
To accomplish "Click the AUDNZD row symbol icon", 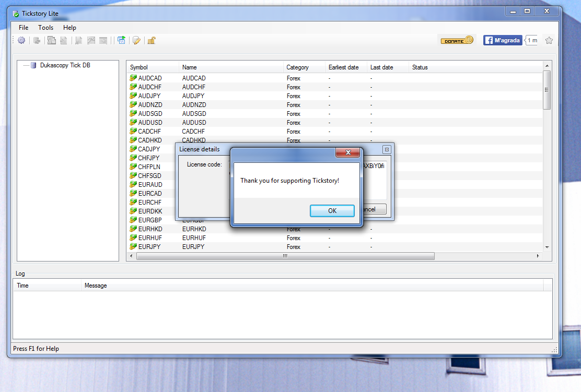I will point(133,105).
